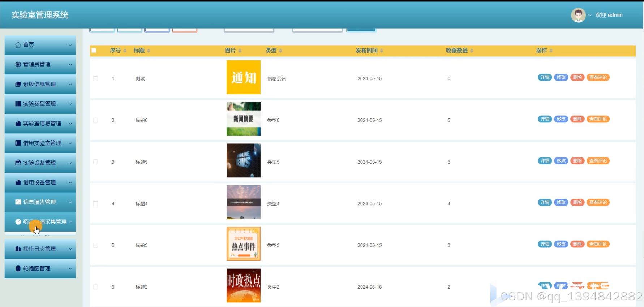Select all rows with header checkbox

click(94, 51)
